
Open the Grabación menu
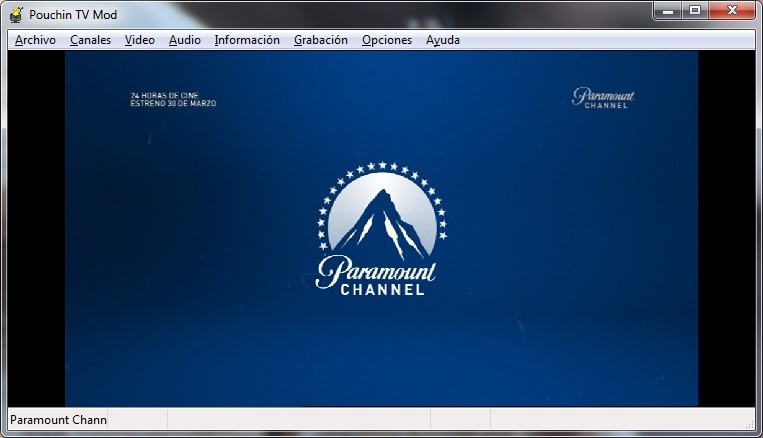coord(321,40)
